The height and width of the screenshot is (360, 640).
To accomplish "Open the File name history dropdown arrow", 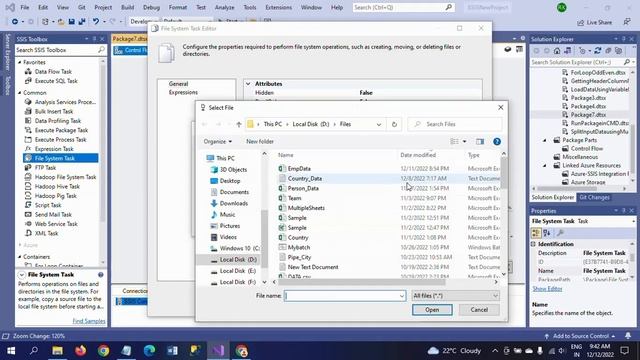I will pyautogui.click(x=402, y=296).
